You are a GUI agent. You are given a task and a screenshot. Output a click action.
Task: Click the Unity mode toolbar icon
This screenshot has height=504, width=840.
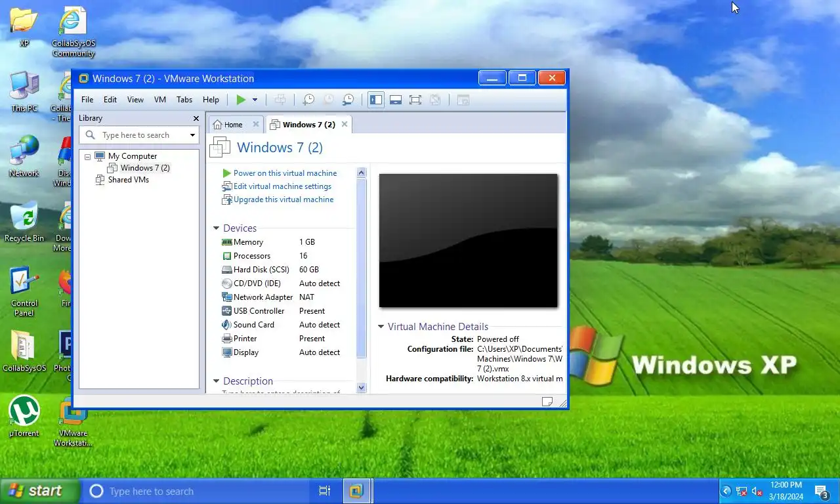tap(435, 100)
